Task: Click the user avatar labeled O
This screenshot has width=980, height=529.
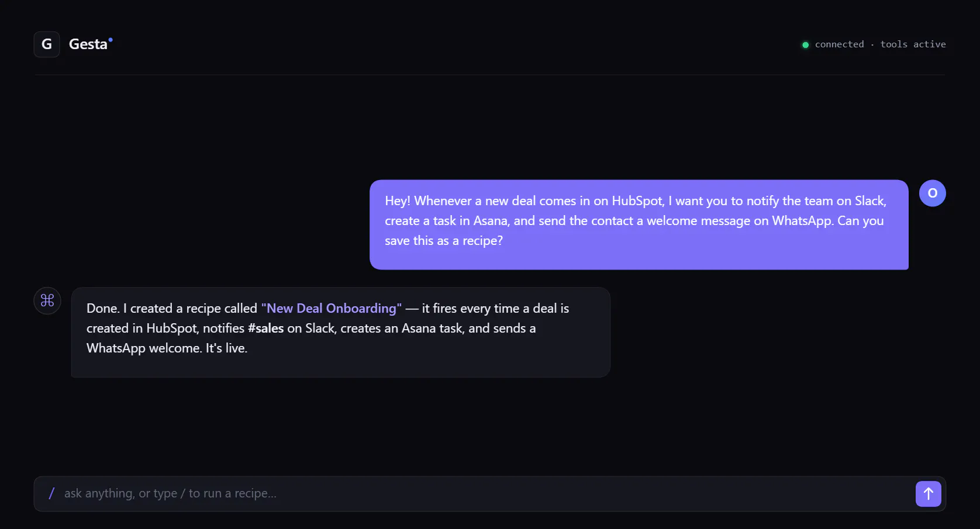Action: point(932,193)
